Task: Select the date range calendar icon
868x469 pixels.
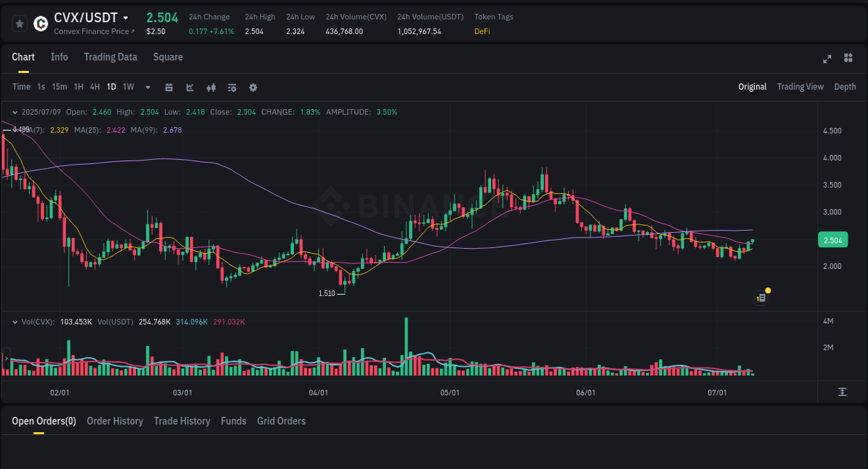Action: tap(169, 88)
